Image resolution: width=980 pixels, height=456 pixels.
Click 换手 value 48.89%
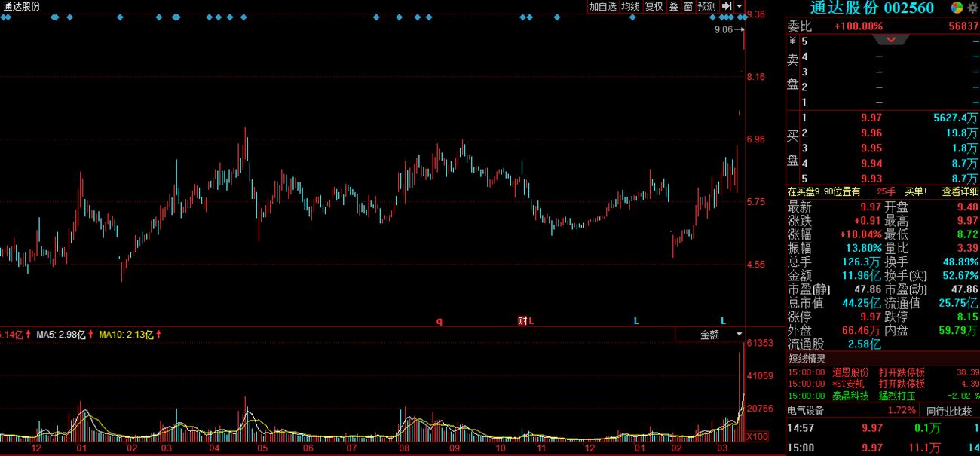[960, 262]
